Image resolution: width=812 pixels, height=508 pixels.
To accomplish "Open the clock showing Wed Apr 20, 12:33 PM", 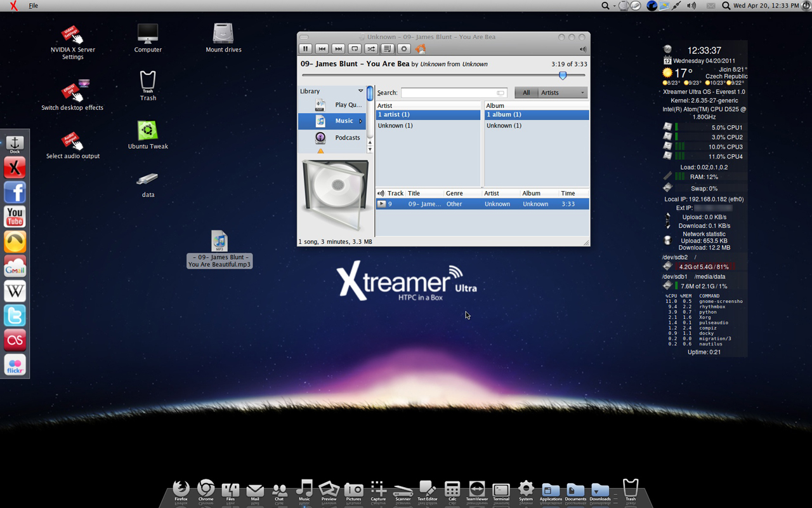I will pyautogui.click(x=766, y=6).
